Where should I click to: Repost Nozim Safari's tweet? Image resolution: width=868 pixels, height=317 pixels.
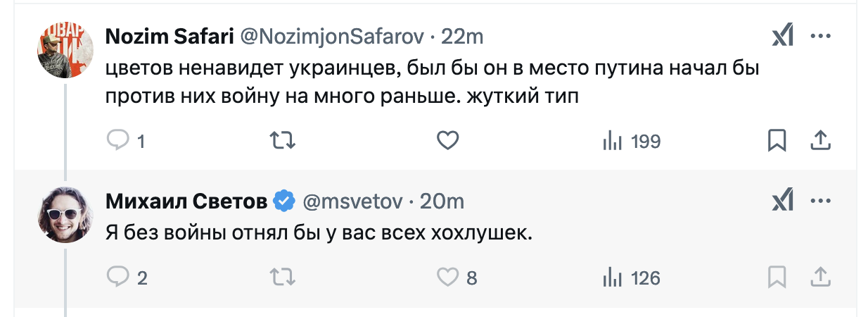click(283, 141)
